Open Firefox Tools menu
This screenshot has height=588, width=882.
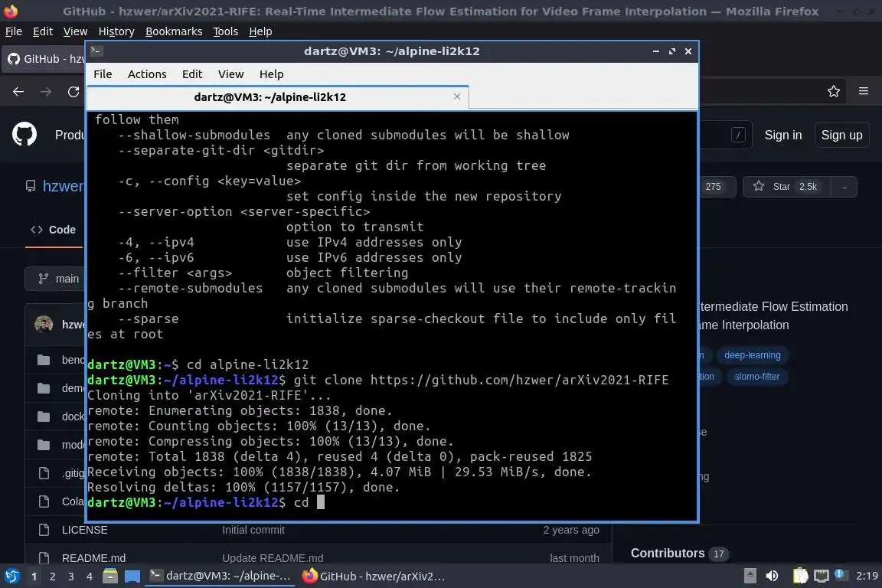(226, 31)
